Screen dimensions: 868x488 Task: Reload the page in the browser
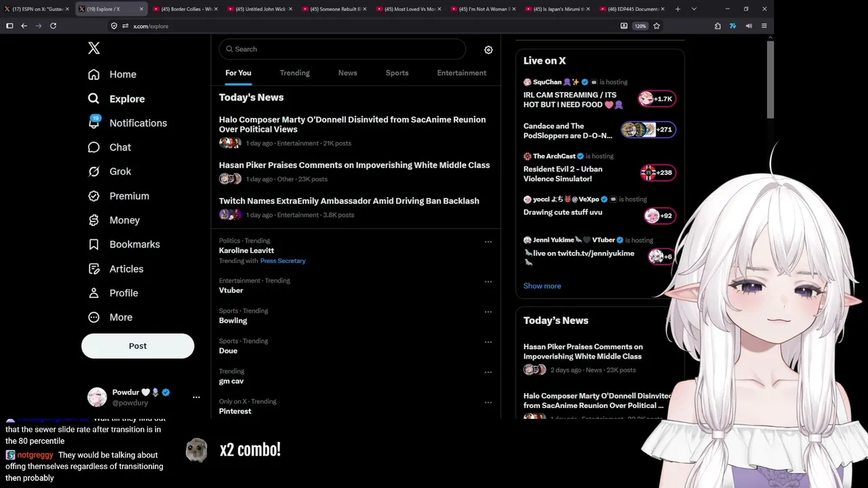click(53, 26)
